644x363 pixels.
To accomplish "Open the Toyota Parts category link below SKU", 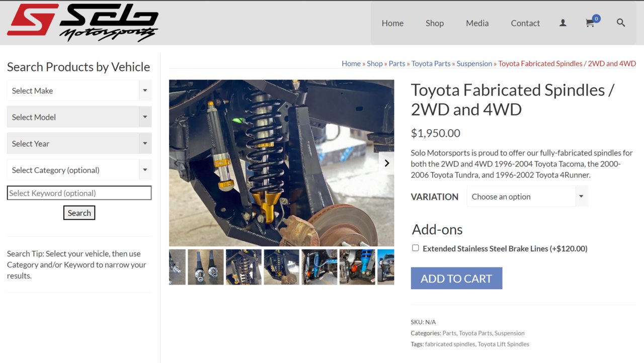I will [x=475, y=333].
